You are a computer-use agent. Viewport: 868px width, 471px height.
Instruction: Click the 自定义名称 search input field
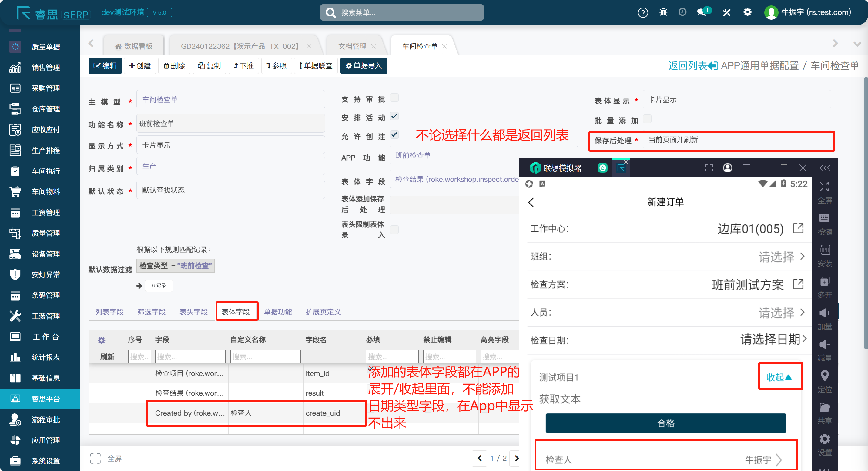pos(265,357)
